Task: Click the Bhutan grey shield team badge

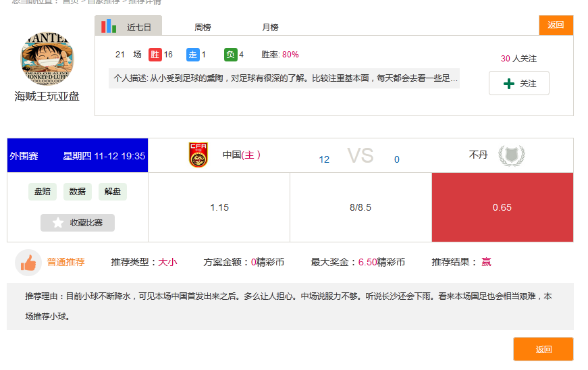Action: click(511, 155)
